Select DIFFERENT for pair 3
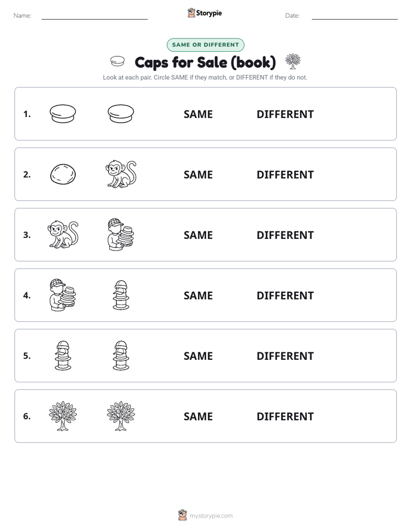The height and width of the screenshot is (532, 411). (x=285, y=235)
